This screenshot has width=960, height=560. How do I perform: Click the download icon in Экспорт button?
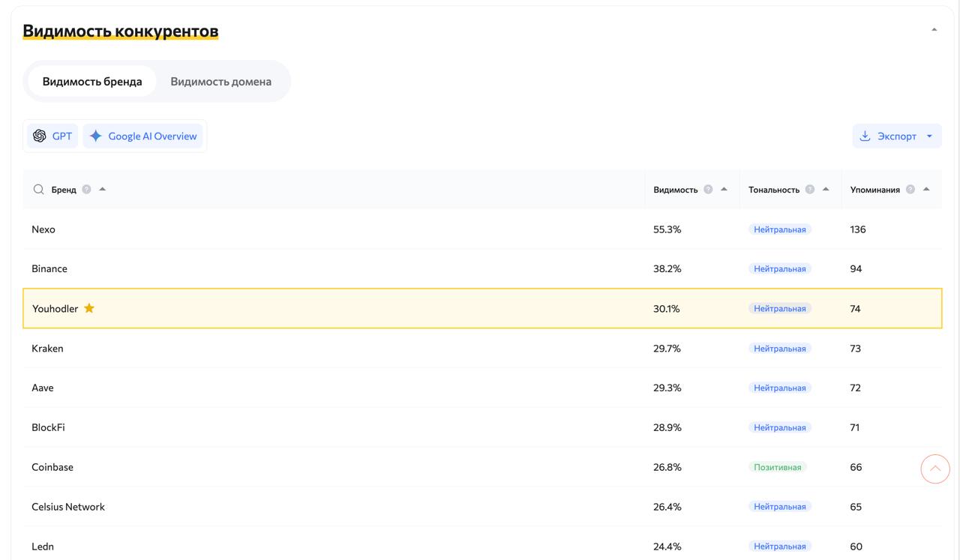(865, 136)
